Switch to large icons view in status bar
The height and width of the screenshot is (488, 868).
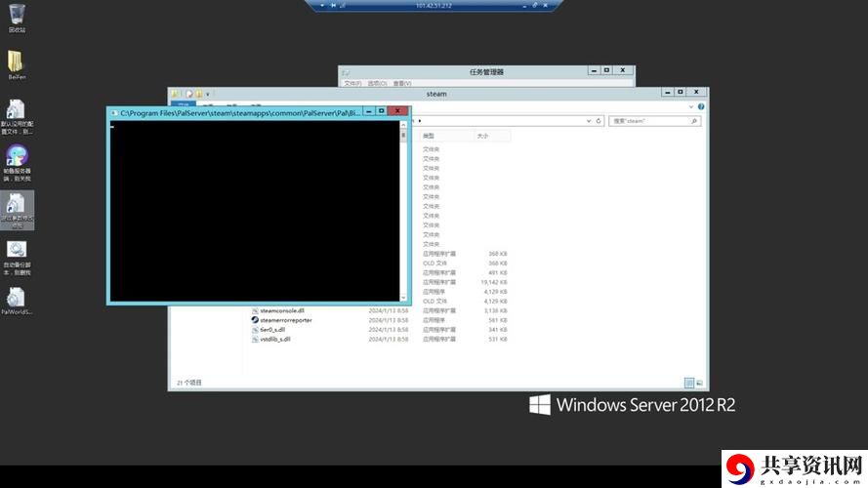point(699,383)
